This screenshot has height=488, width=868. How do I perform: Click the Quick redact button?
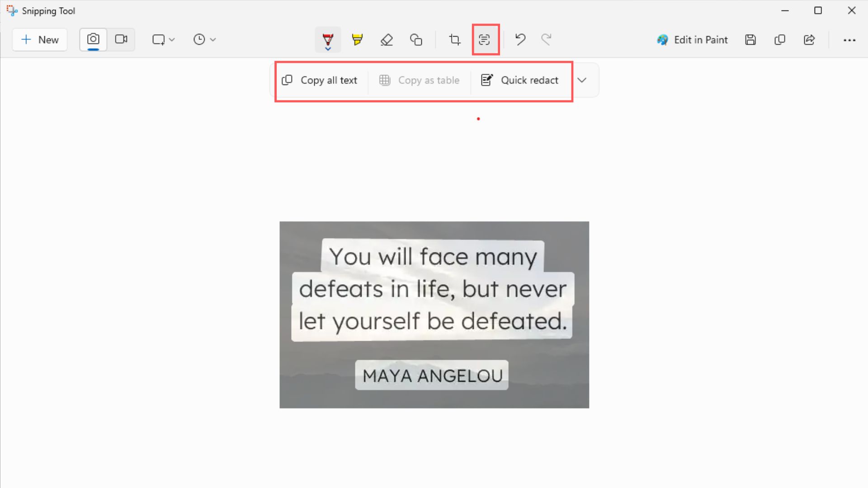tap(520, 80)
